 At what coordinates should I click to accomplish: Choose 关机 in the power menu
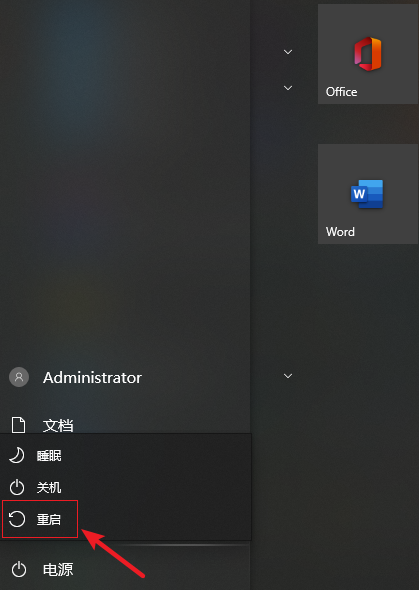pos(49,488)
